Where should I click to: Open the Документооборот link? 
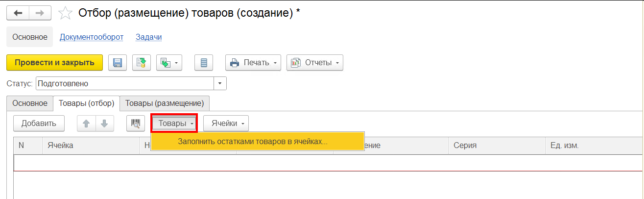click(x=92, y=37)
